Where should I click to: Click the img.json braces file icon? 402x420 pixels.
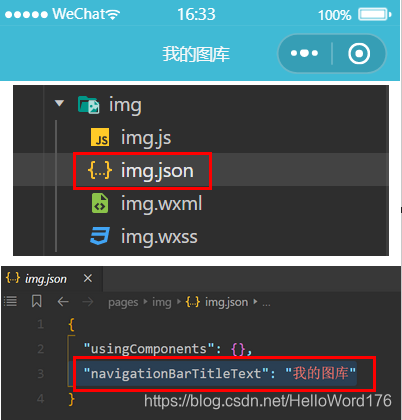[x=100, y=170]
